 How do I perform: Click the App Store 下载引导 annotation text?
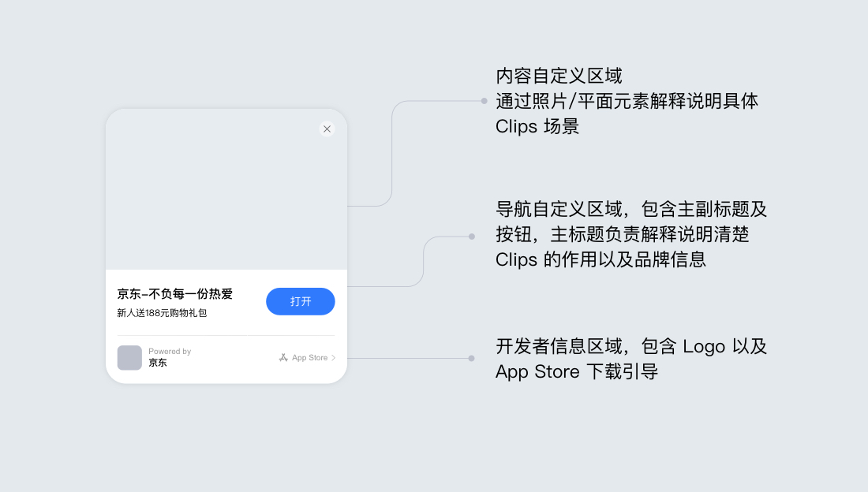(x=577, y=372)
